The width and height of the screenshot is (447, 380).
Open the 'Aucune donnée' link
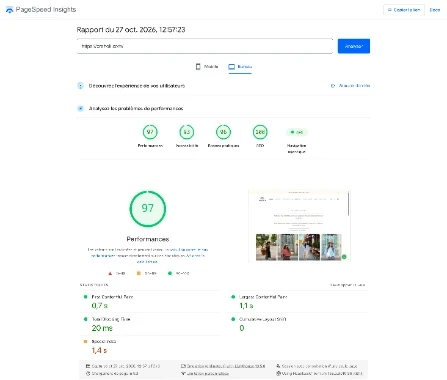[x=354, y=86]
